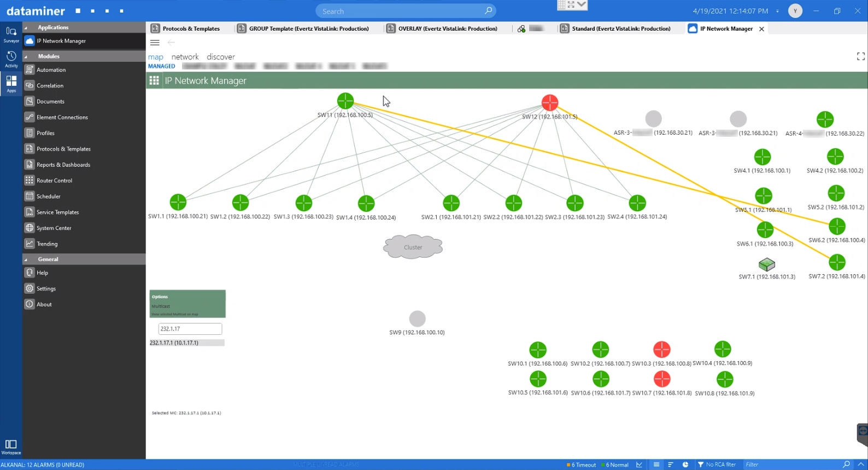Click the search magnifier icon in top bar
The width and height of the screenshot is (868, 470).
488,10
